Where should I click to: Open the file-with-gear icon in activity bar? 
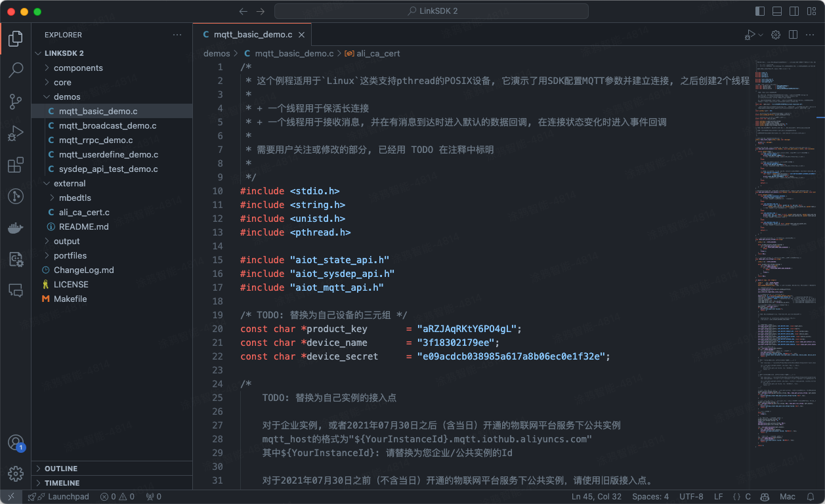[16, 259]
